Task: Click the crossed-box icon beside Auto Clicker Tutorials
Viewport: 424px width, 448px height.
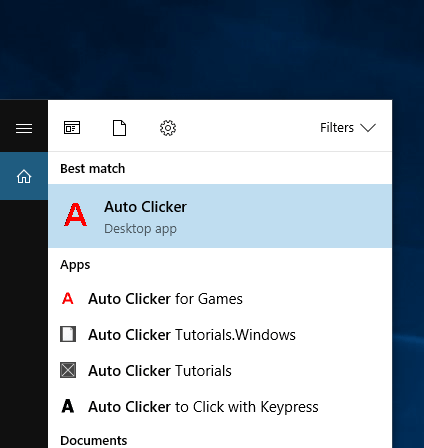Action: click(68, 370)
